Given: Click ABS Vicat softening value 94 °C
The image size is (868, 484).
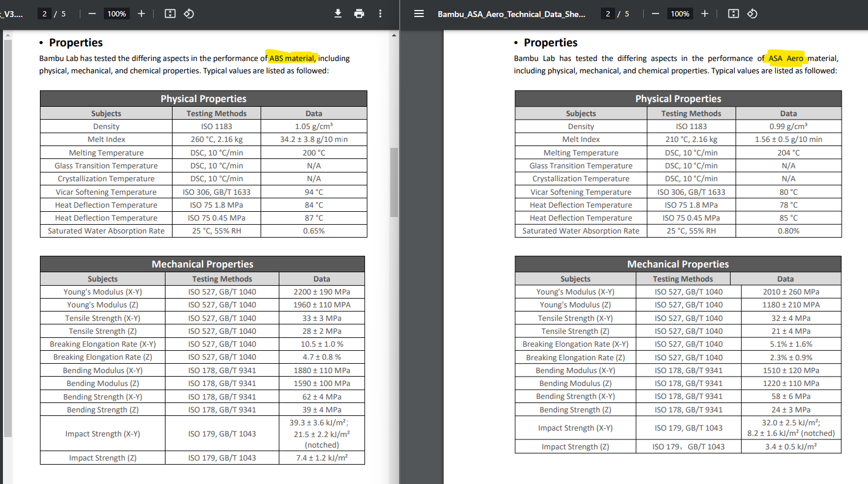Looking at the screenshot, I should 314,192.
